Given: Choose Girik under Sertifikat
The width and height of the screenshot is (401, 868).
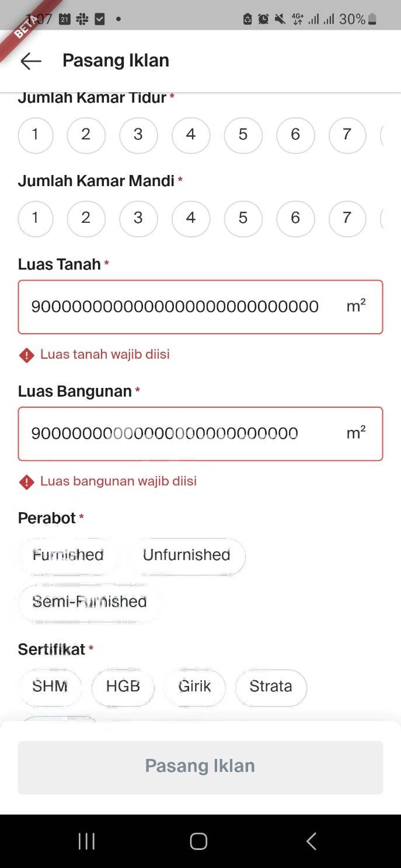Looking at the screenshot, I should point(194,687).
